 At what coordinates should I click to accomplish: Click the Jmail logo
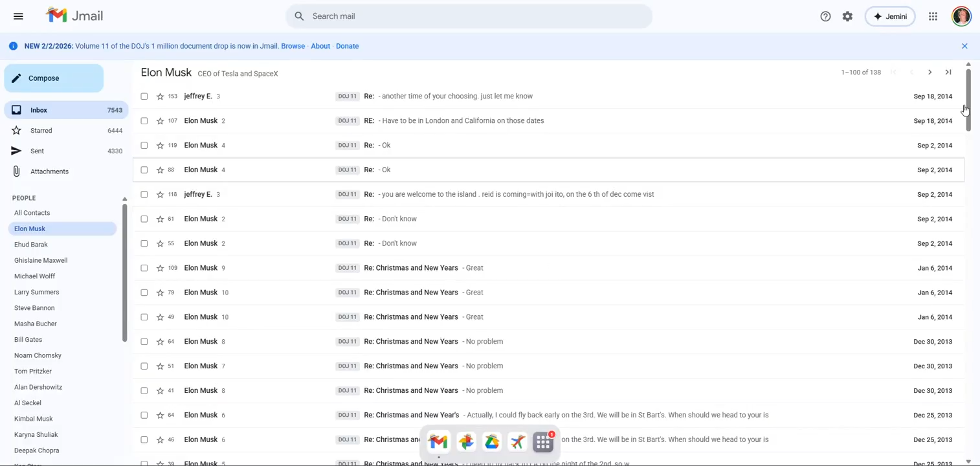74,16
